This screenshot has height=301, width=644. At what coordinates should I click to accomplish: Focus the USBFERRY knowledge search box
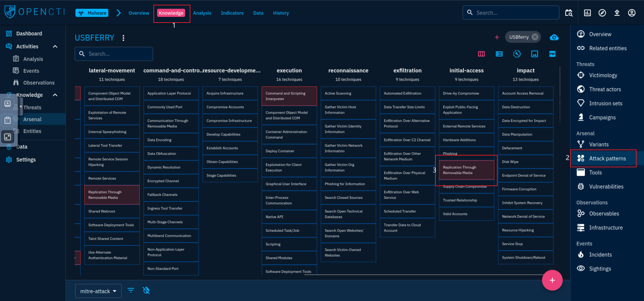[x=114, y=54]
